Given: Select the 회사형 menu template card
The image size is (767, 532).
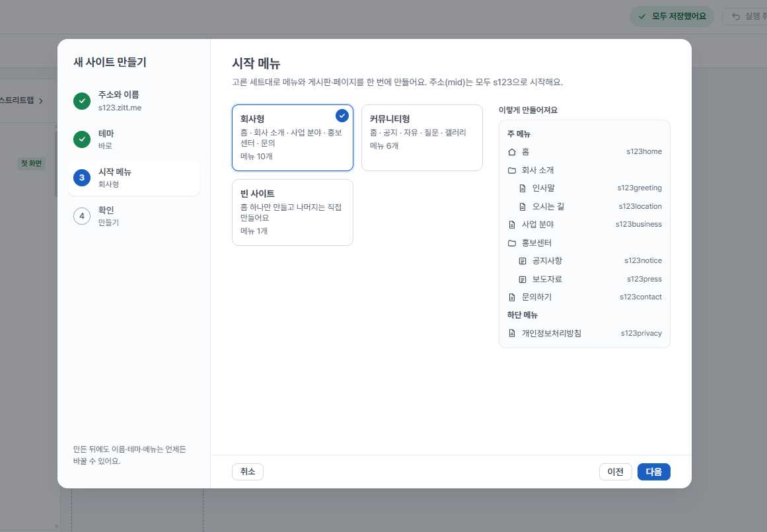Looking at the screenshot, I should click(293, 137).
